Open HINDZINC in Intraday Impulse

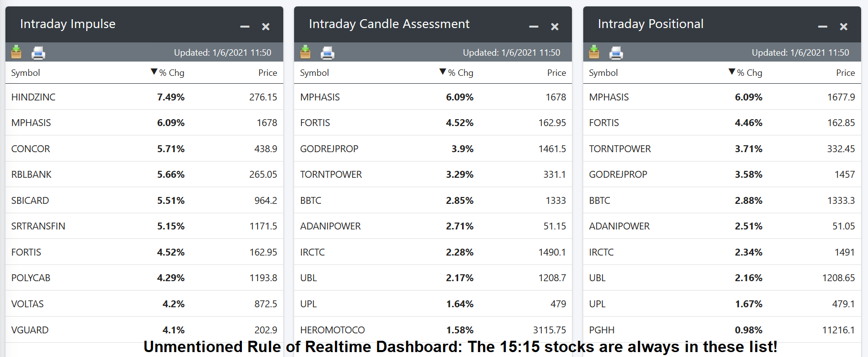33,97
